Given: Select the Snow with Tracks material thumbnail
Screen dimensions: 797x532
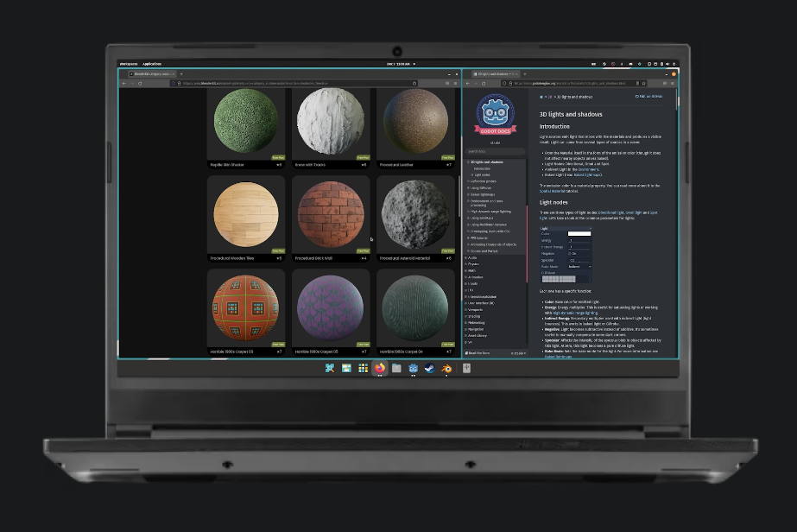Looking at the screenshot, I should 331,122.
